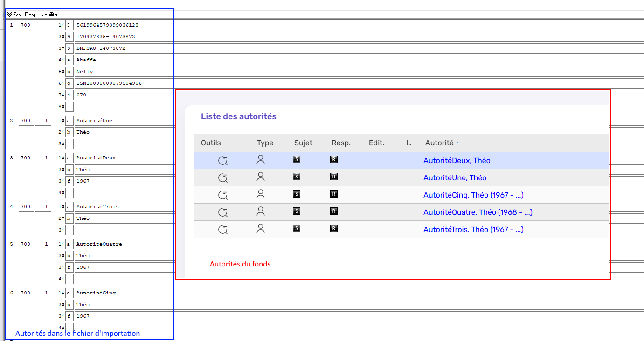Image resolution: width=644 pixels, height=341 pixels.
Task: Toggle the Resp. indicator on the AutoritéCinq row
Action: coord(334,194)
